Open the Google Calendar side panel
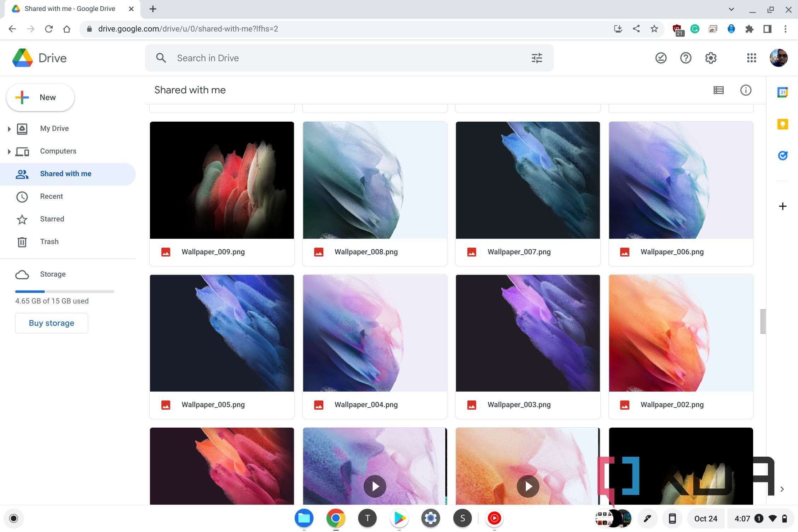Image resolution: width=798 pixels, height=532 pixels. click(782, 92)
